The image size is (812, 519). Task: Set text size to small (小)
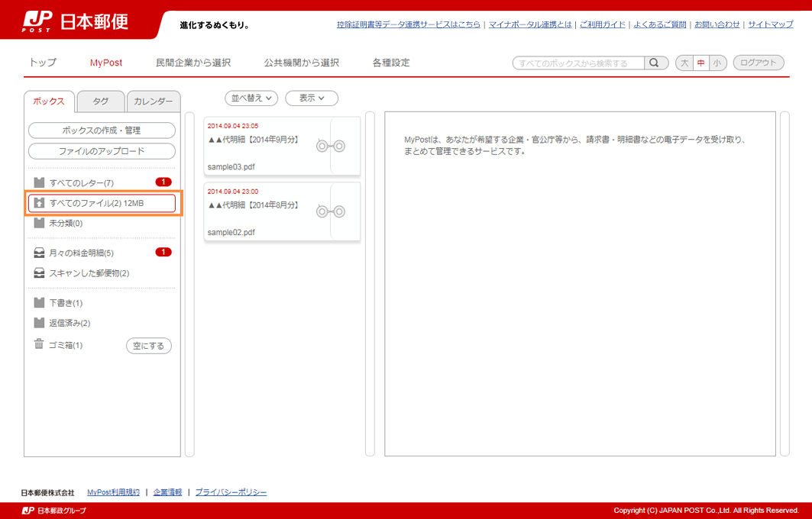click(717, 63)
